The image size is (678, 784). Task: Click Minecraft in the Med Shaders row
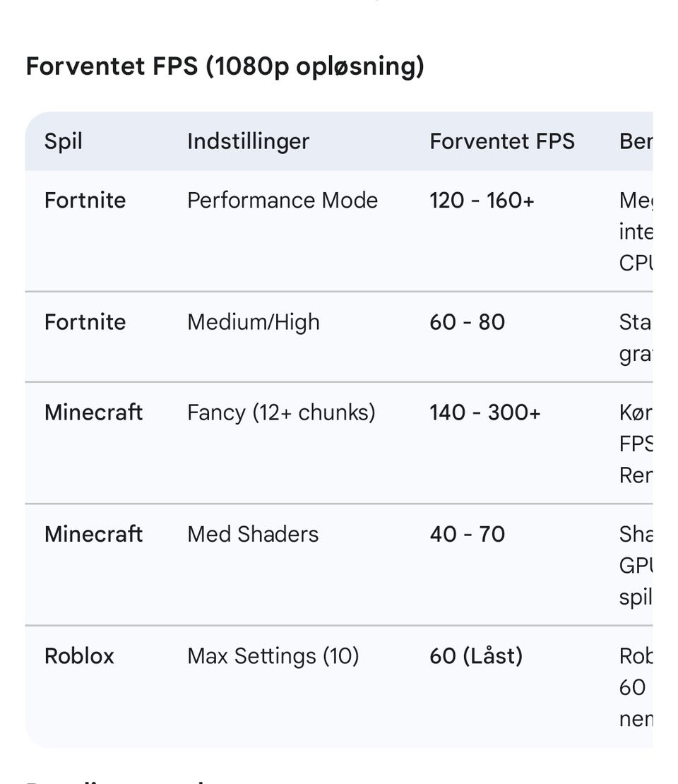click(x=93, y=534)
